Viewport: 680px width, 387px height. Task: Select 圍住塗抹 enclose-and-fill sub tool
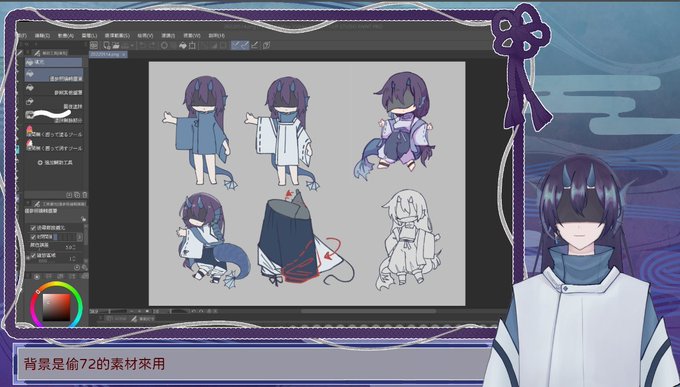coord(53,103)
